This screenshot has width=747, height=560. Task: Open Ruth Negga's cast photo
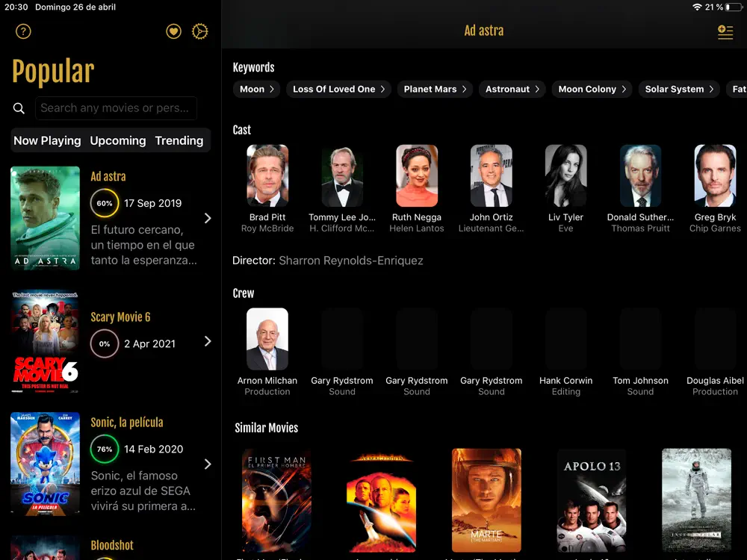(417, 175)
